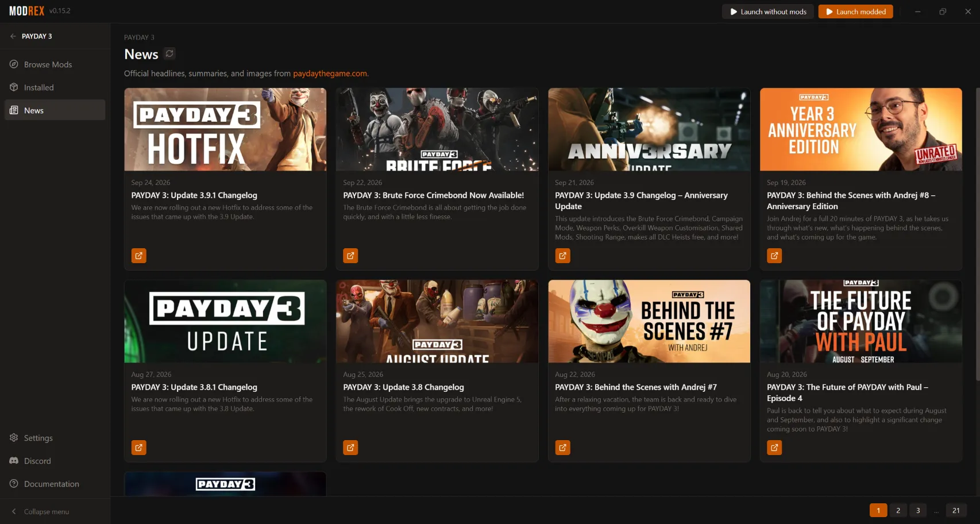Open external link for Update 3.8.1 Changelog
Screen dimensions: 980x524
(x=139, y=448)
